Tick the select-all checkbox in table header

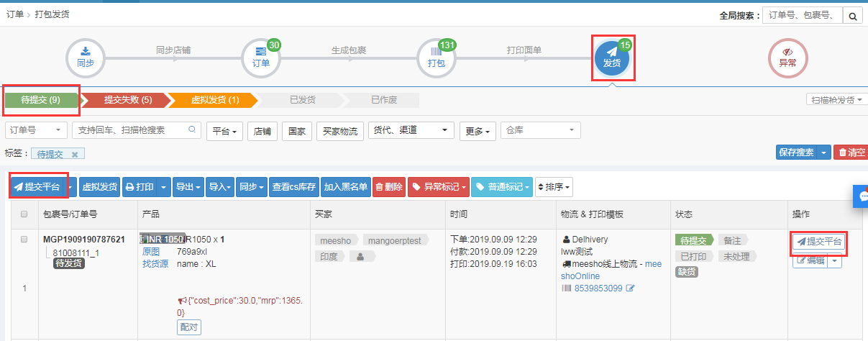coord(24,214)
